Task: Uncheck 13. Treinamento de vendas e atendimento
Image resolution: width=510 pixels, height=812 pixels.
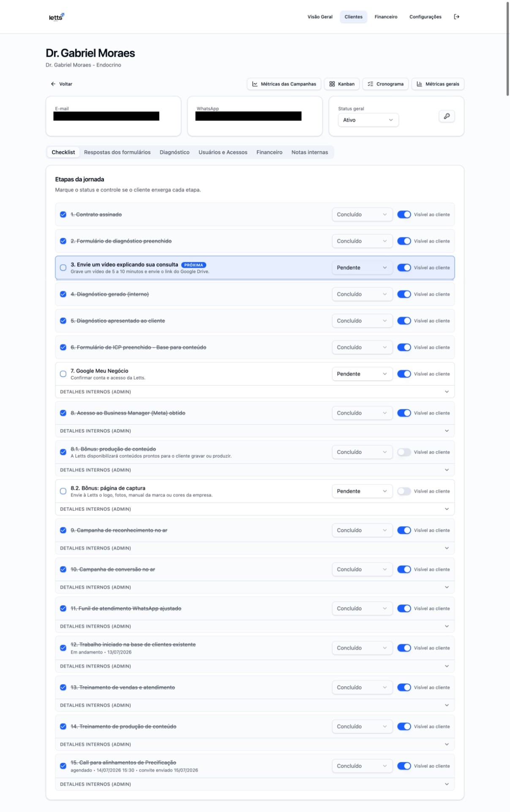Action: [63, 688]
